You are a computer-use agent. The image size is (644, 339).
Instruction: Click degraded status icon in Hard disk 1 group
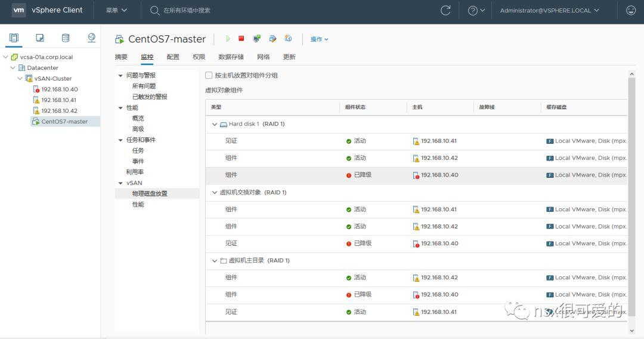point(349,175)
